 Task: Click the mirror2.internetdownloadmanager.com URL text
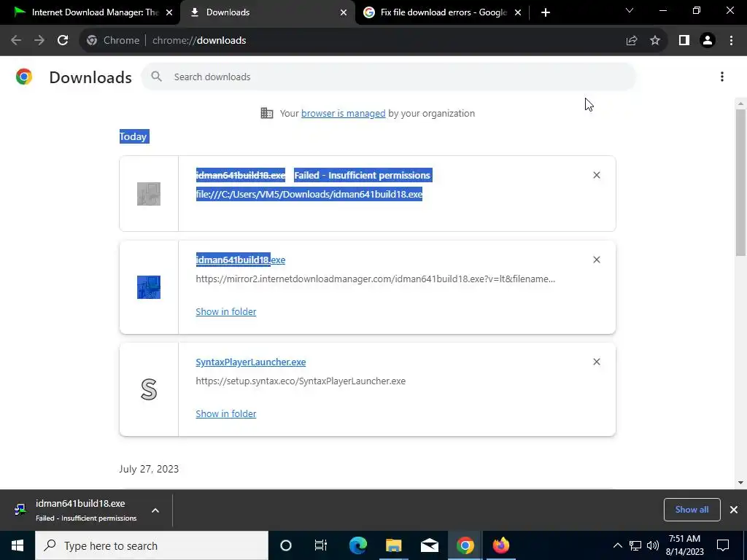pyautogui.click(x=376, y=279)
